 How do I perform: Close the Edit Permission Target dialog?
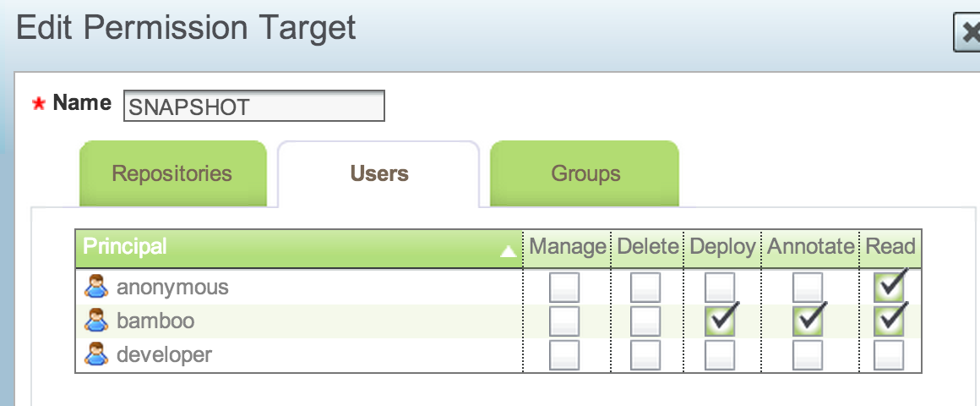point(966,34)
